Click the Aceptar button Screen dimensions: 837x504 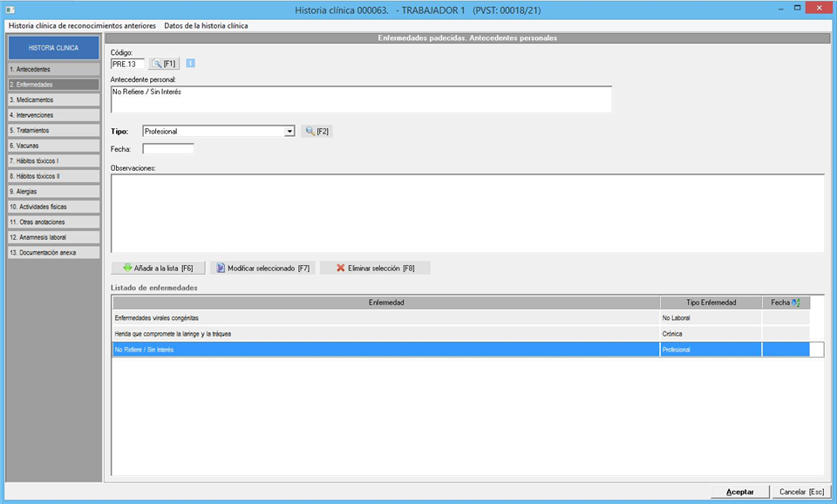point(740,492)
